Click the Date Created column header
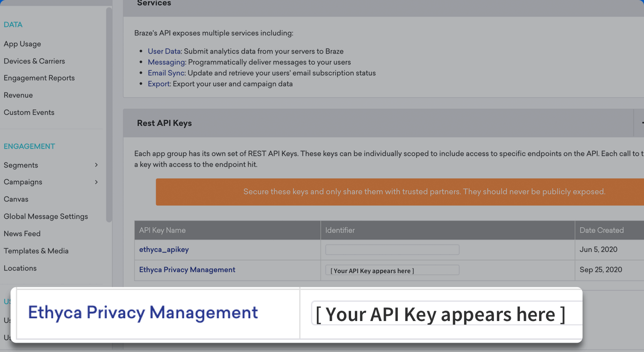The height and width of the screenshot is (352, 644). click(x=609, y=230)
